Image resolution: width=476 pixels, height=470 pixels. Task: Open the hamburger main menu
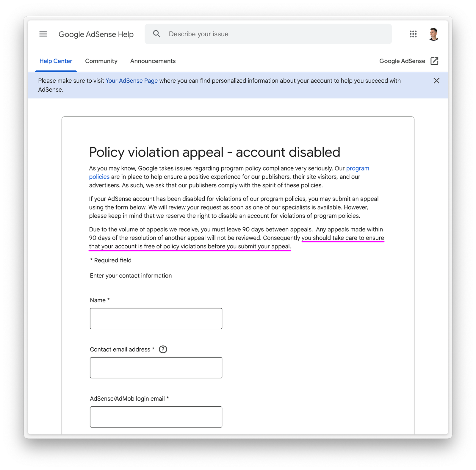pyautogui.click(x=43, y=34)
